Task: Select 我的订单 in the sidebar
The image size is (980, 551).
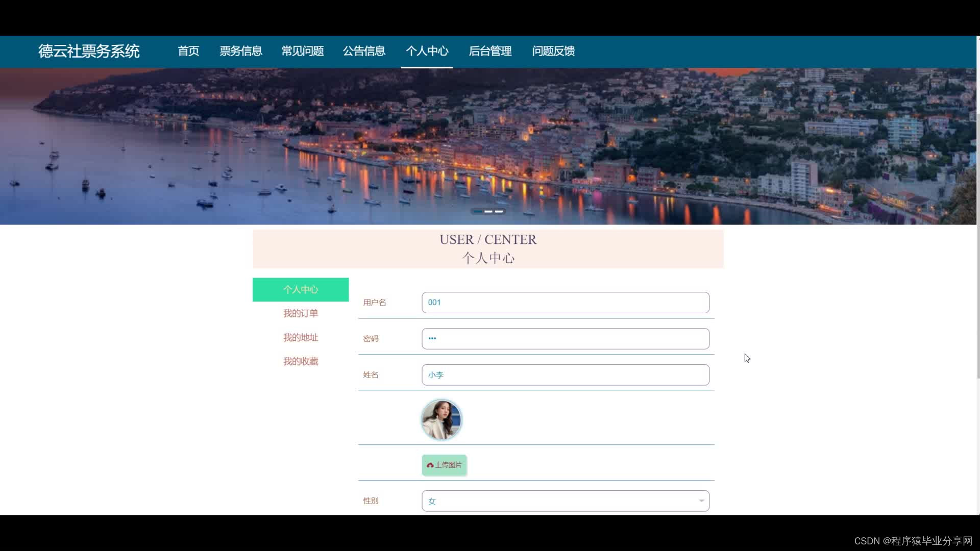Action: pos(301,313)
